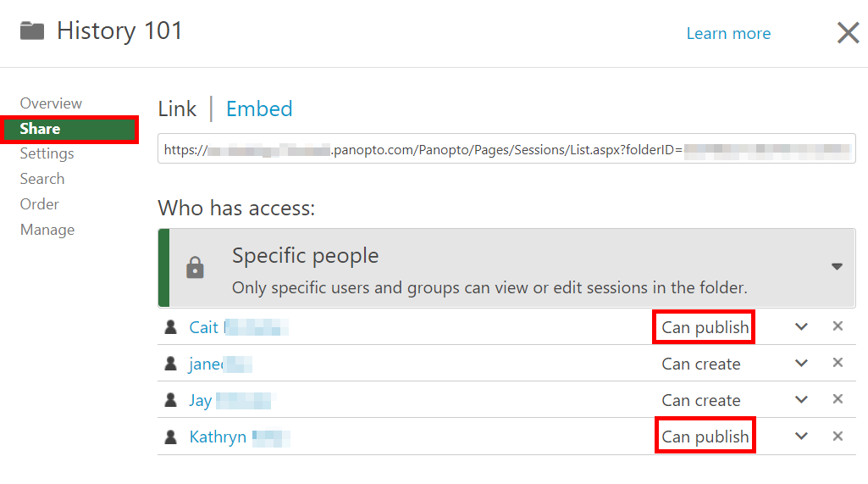The image size is (868, 484).
Task: Remove Kathryn using the X icon
Action: [838, 436]
